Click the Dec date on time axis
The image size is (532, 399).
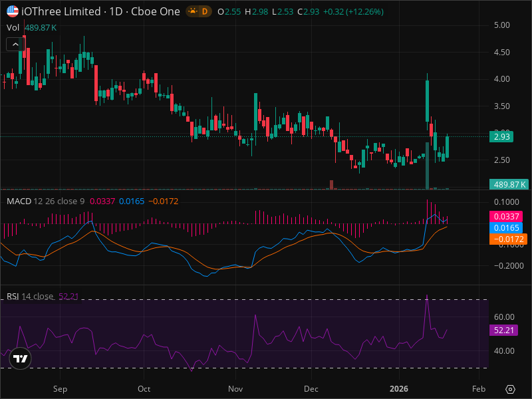[311, 389]
